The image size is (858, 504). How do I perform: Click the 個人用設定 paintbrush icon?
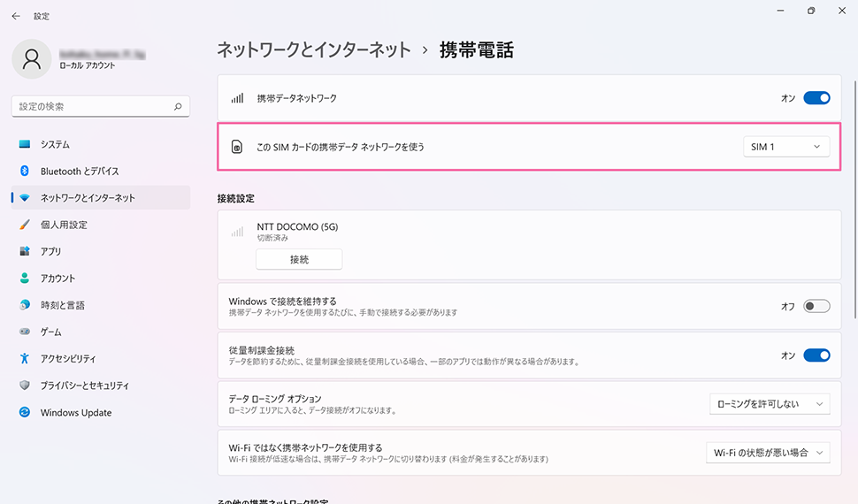coord(25,225)
